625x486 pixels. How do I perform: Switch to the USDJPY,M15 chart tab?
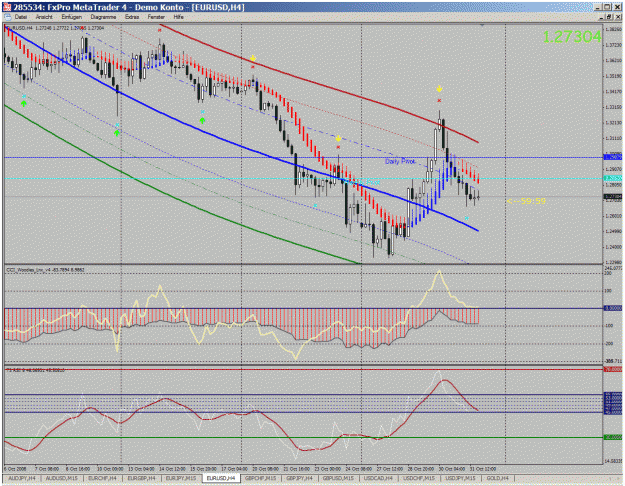(x=460, y=478)
